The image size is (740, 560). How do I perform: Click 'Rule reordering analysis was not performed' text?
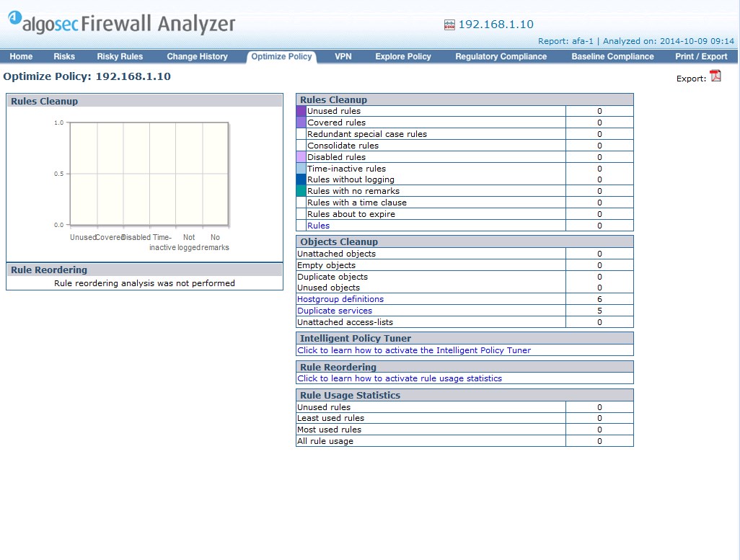[x=144, y=283]
